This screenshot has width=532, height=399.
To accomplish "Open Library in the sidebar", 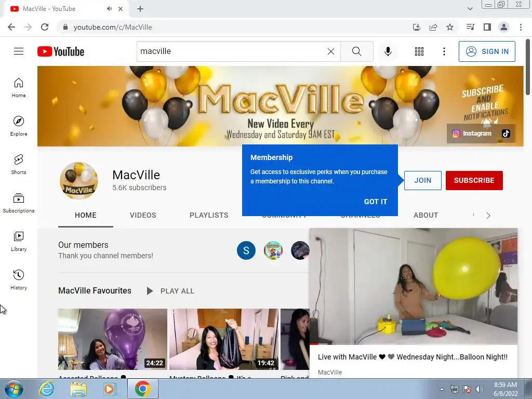I will pos(19,242).
